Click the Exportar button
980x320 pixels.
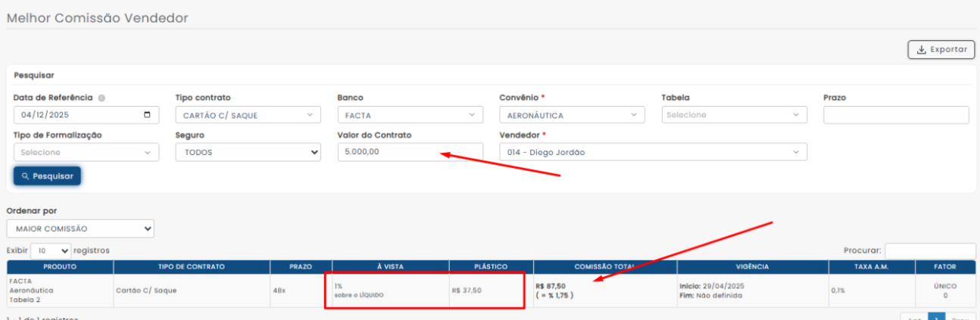click(941, 50)
